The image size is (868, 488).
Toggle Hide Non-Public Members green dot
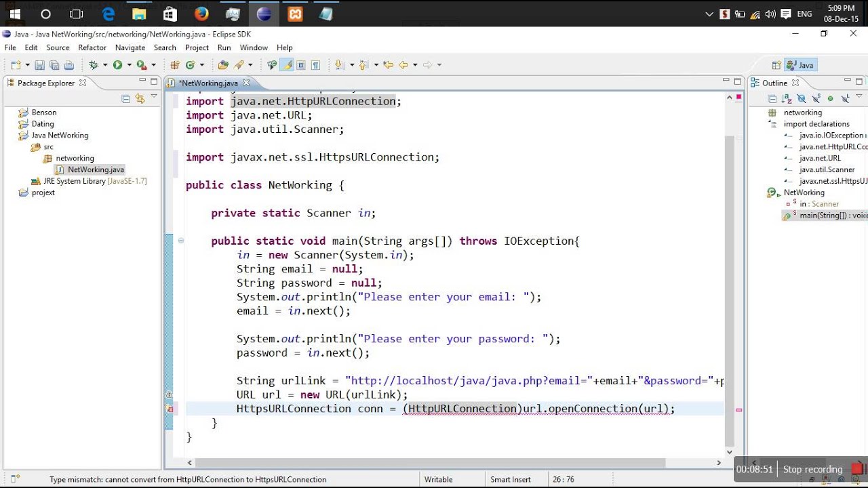coord(830,98)
